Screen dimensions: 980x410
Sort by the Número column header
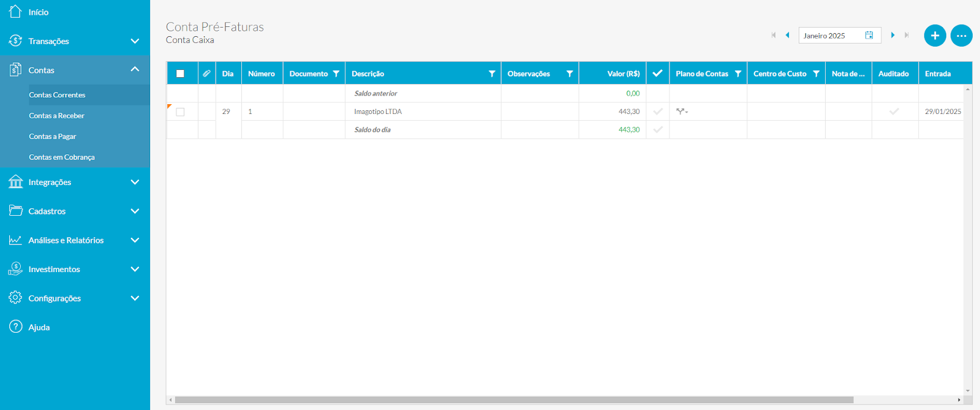pos(262,74)
